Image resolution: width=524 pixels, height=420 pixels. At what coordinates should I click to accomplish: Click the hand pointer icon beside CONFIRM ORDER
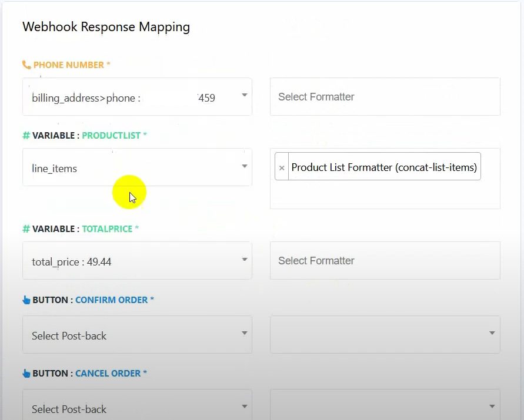pyautogui.click(x=26, y=300)
